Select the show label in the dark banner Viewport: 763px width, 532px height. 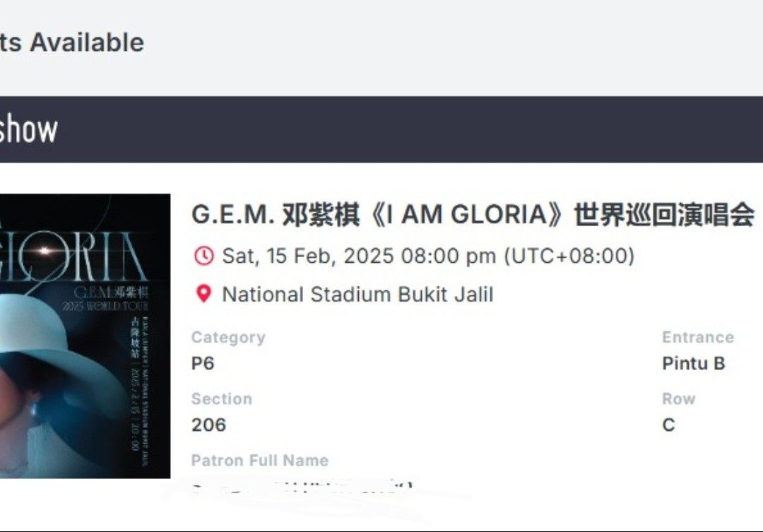[30, 129]
